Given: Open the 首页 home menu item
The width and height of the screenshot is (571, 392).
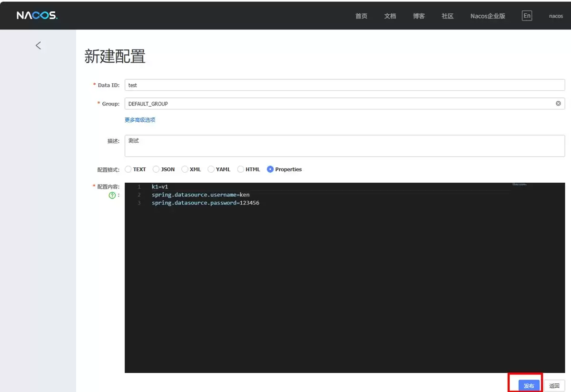Looking at the screenshot, I should tap(361, 16).
